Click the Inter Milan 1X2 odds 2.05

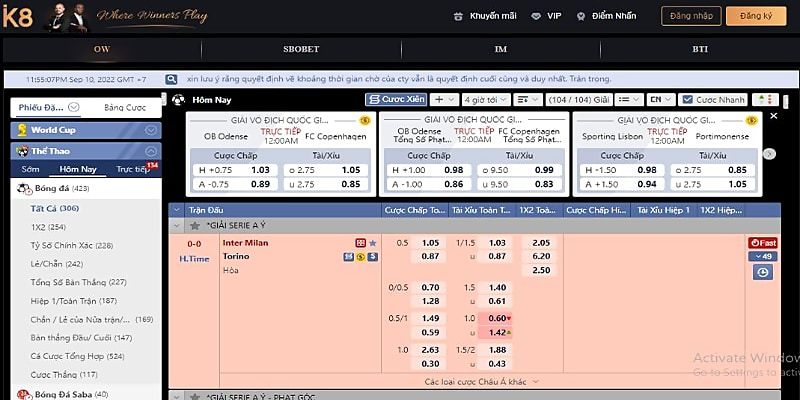541,243
